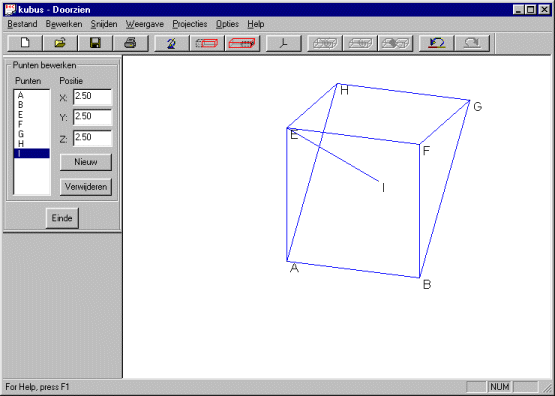Select the solid red box view icon
This screenshot has height=396, width=555.
click(x=242, y=43)
